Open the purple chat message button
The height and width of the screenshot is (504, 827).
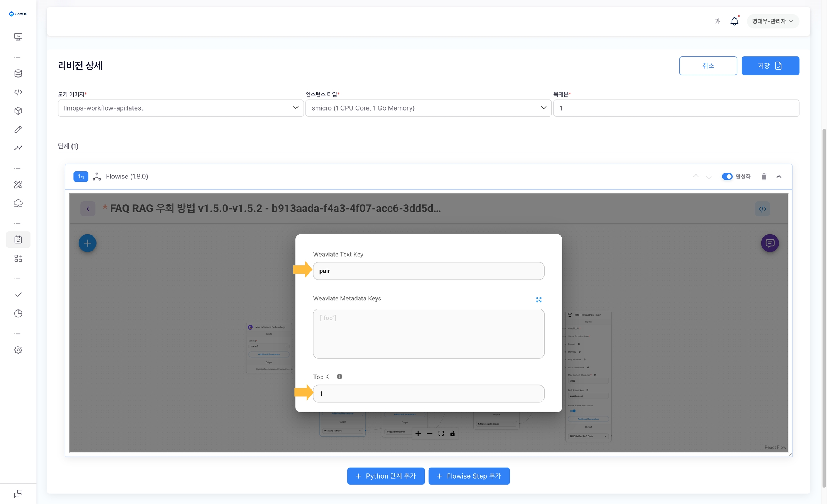click(x=770, y=243)
